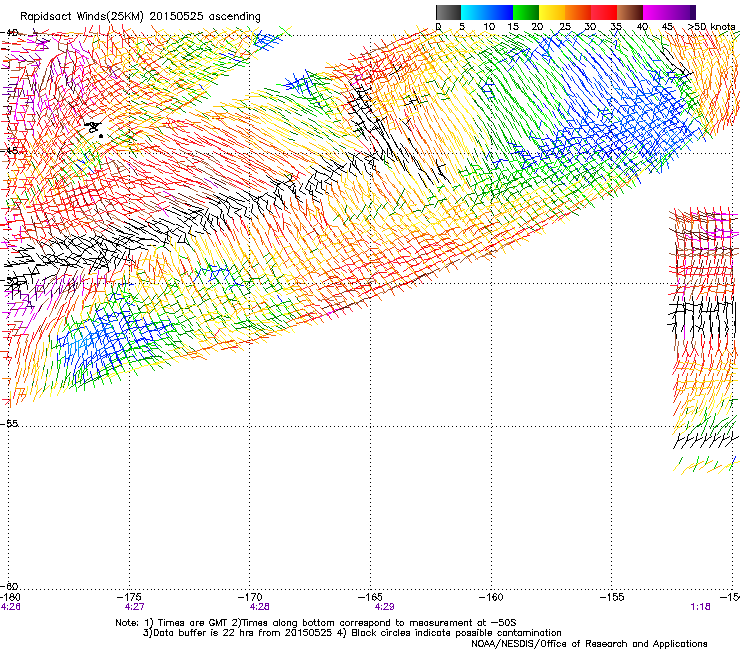
Task: Click the purple time label 1:18
Action: [x=700, y=607]
